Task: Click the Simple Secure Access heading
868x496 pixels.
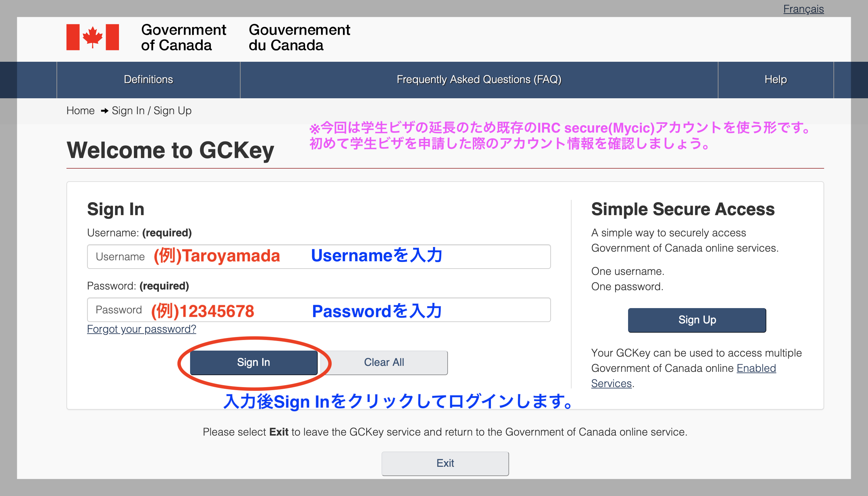Action: [683, 209]
